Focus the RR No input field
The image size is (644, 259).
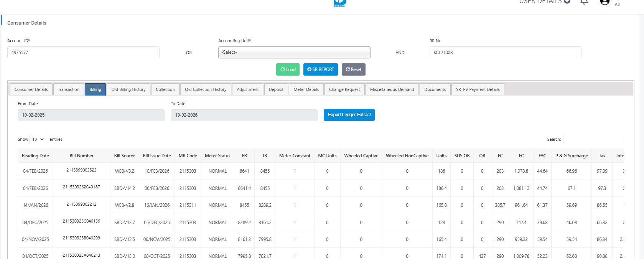coord(505,53)
